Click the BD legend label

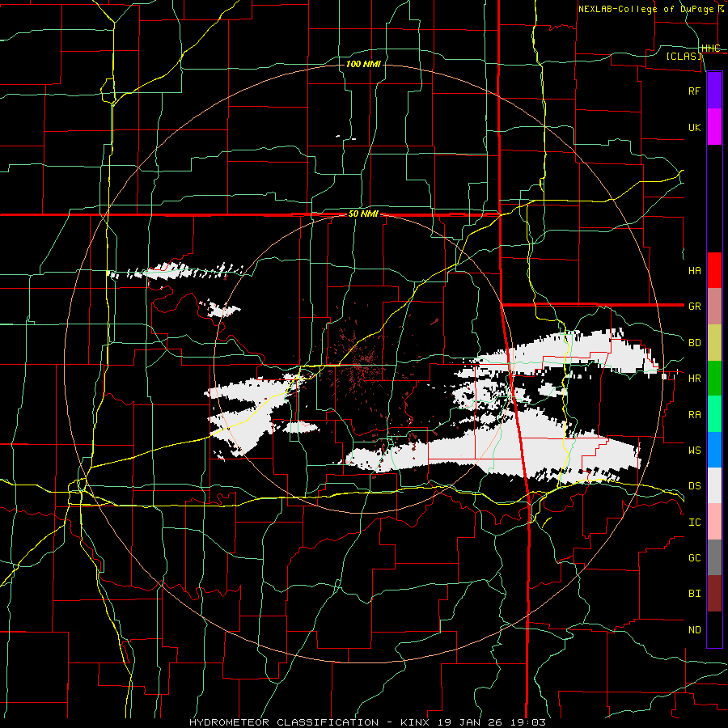click(694, 343)
